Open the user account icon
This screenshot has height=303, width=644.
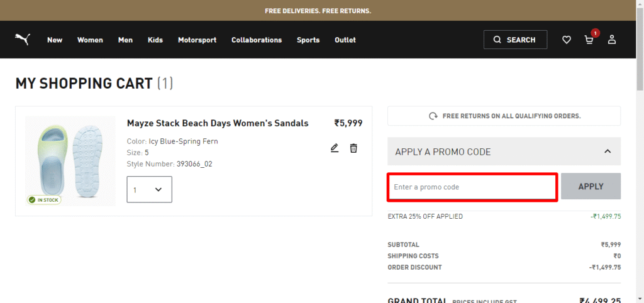tap(612, 40)
